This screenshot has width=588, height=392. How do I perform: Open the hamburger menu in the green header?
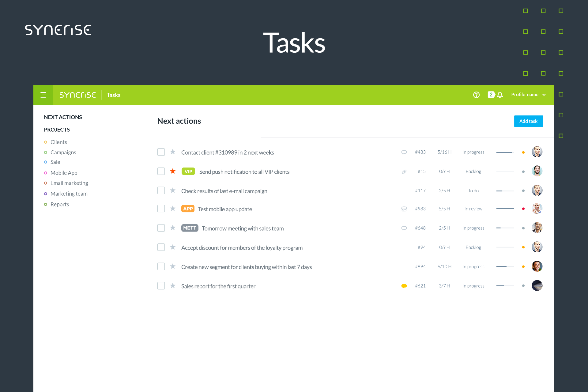click(43, 95)
